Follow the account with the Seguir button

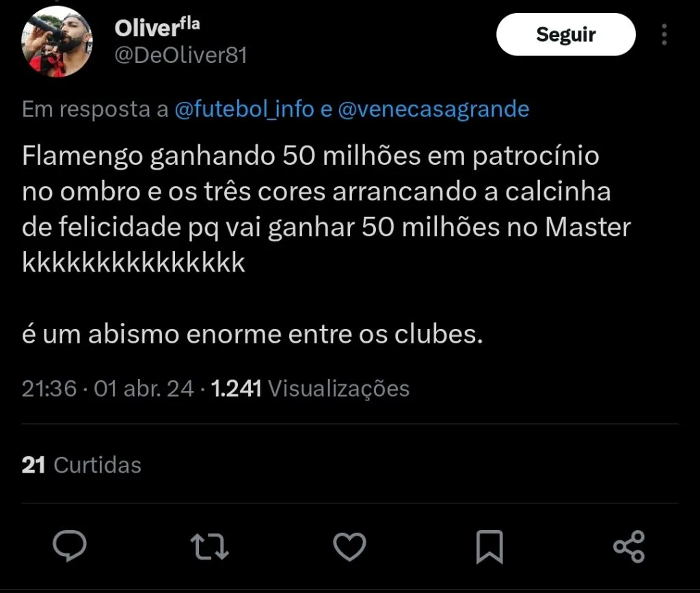point(565,34)
